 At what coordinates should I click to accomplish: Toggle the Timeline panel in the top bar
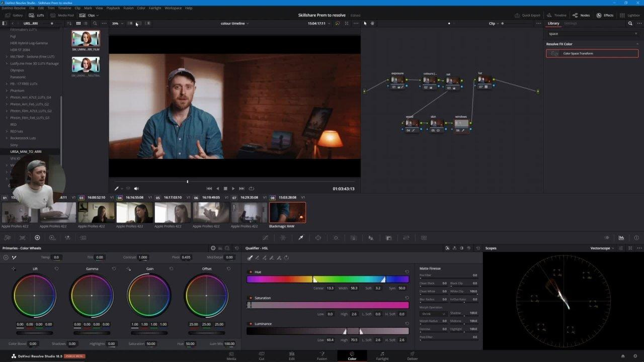(x=556, y=15)
